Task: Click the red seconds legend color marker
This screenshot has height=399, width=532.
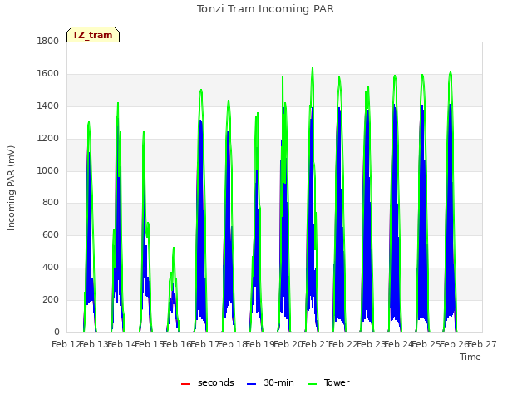Action: tap(185, 384)
